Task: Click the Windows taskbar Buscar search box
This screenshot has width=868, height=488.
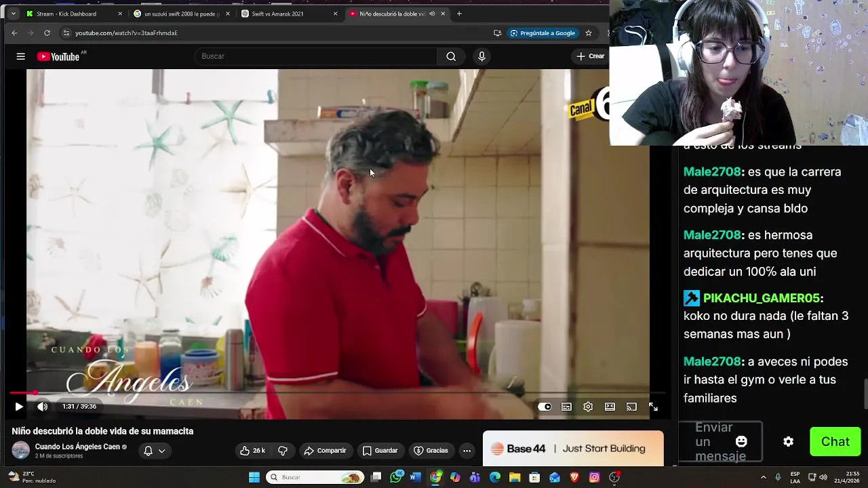Action: click(315, 477)
